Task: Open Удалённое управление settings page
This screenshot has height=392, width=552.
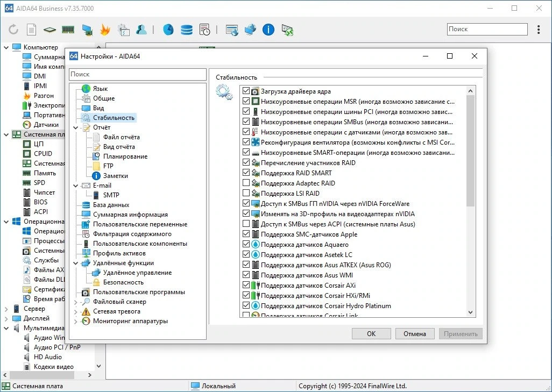Action: [137, 273]
